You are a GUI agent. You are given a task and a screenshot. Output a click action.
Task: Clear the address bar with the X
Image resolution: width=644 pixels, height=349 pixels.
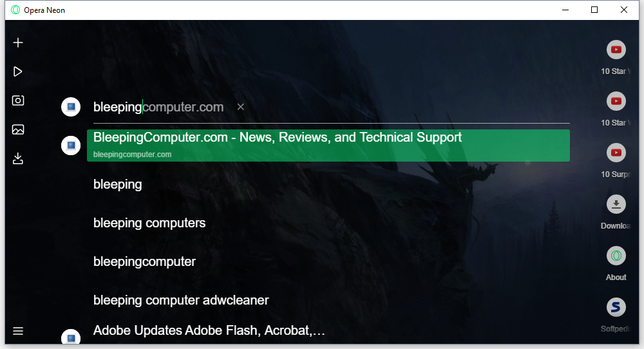point(241,107)
